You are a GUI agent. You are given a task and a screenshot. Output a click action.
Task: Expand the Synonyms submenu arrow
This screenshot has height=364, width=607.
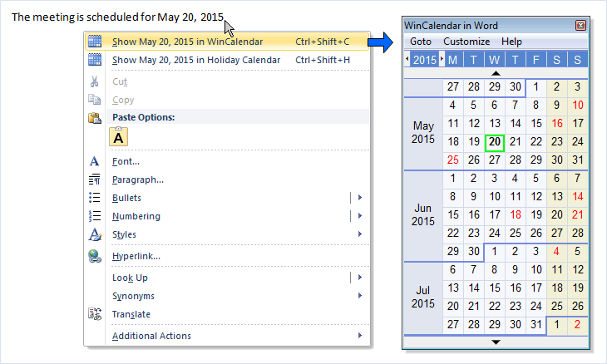(360, 296)
